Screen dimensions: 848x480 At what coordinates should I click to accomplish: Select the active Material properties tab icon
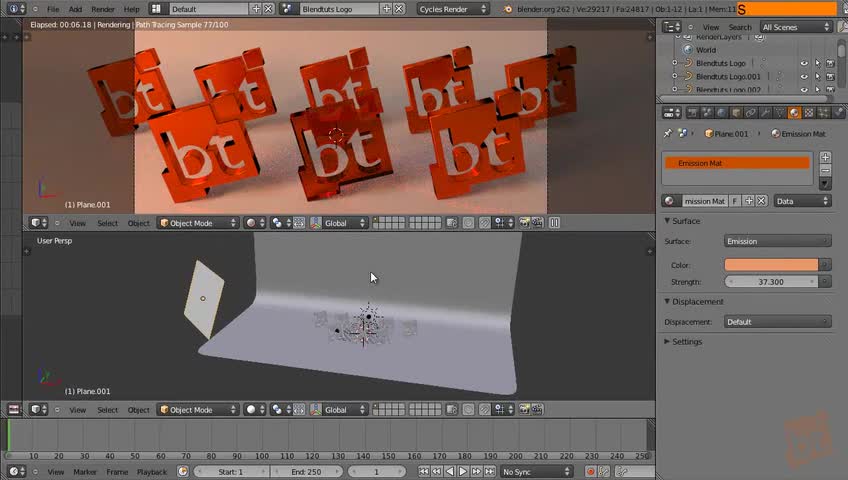tap(794, 112)
